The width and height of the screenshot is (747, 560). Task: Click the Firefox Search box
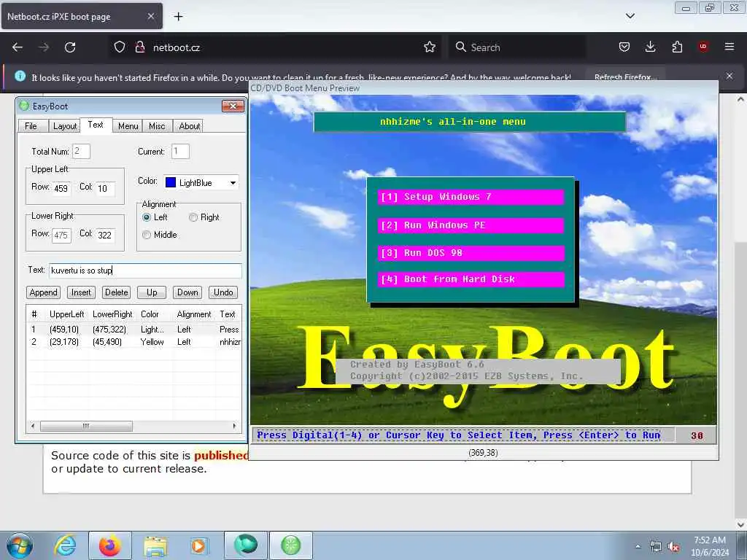coord(517,47)
